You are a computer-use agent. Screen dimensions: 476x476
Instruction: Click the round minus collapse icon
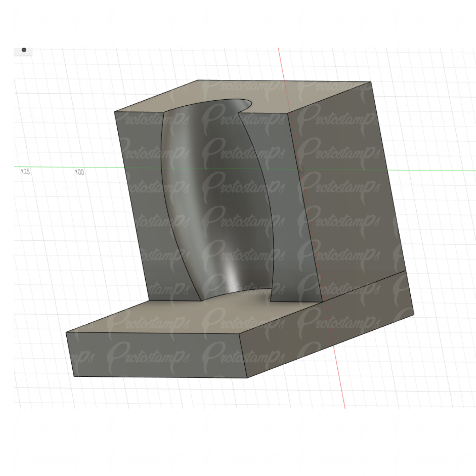(x=24, y=50)
